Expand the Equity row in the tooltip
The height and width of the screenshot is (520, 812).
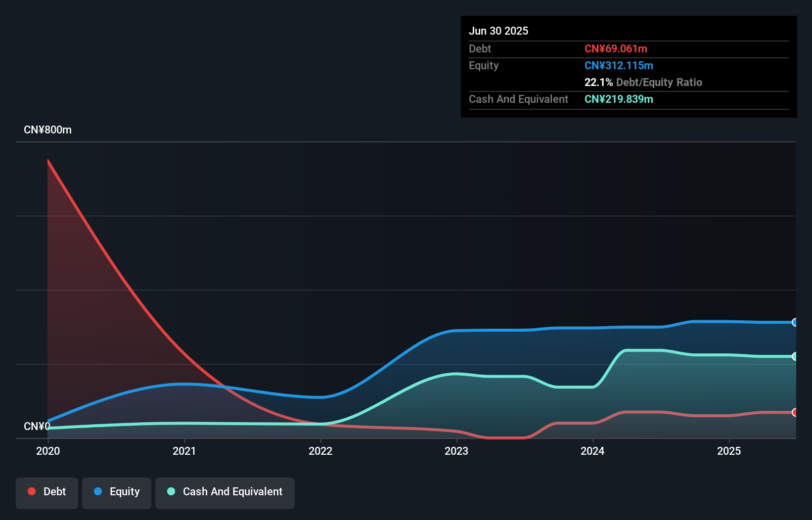483,65
